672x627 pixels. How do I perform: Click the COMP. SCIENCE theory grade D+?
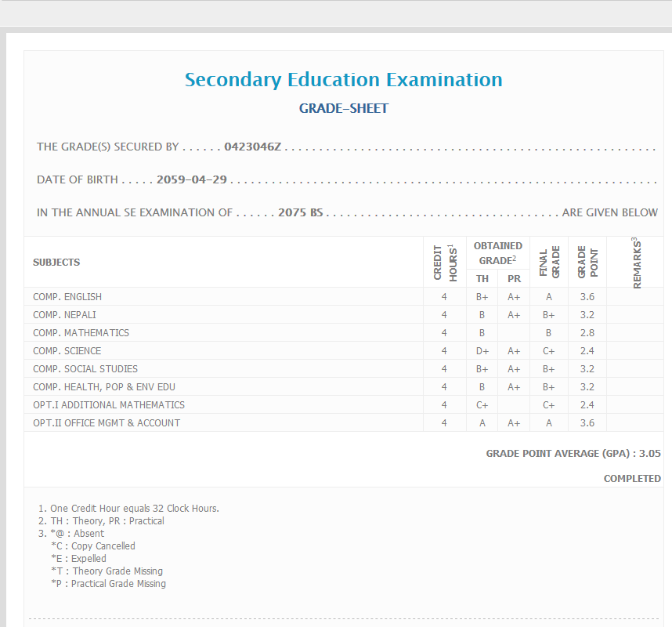coord(482,351)
